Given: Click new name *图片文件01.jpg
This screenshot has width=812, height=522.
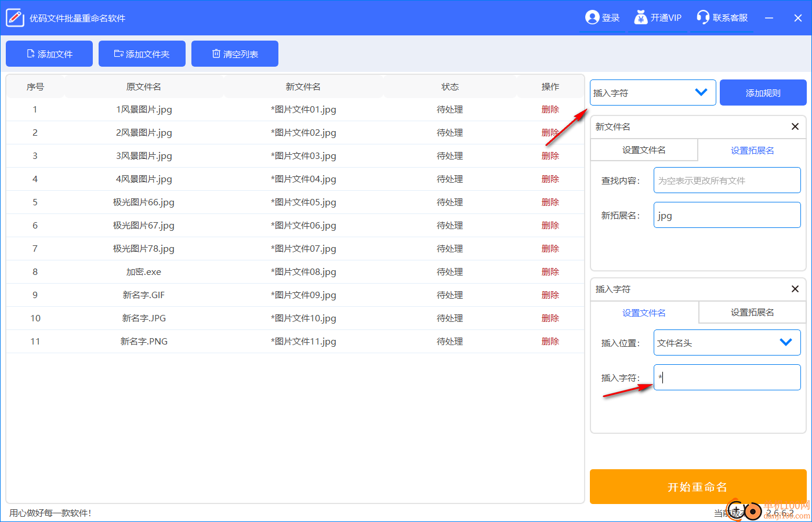Looking at the screenshot, I should coord(303,110).
